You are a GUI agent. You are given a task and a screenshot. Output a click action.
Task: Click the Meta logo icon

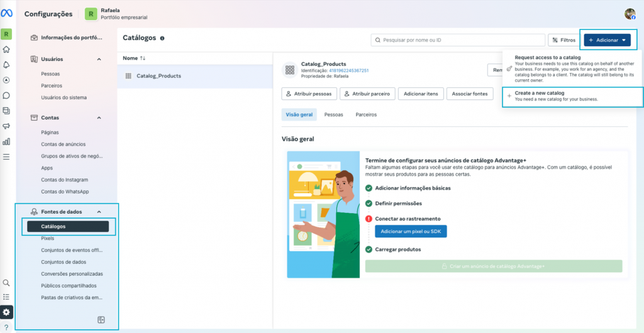click(x=6, y=13)
